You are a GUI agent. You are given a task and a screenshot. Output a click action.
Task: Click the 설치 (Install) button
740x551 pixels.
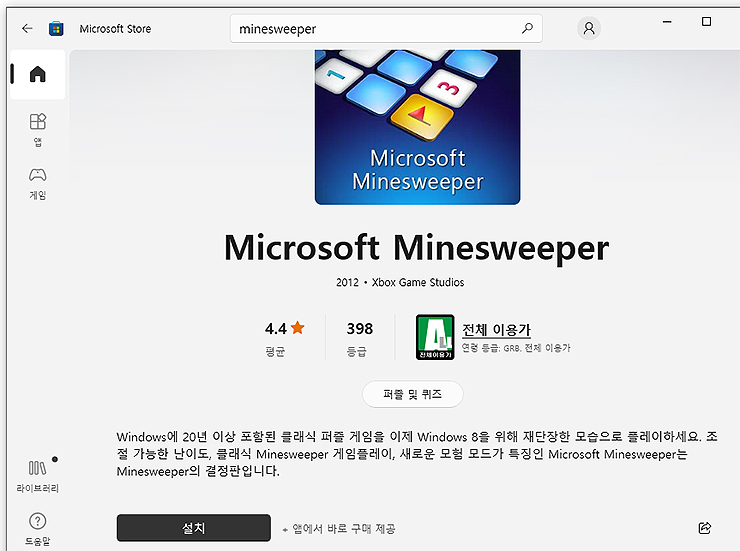pyautogui.click(x=193, y=528)
